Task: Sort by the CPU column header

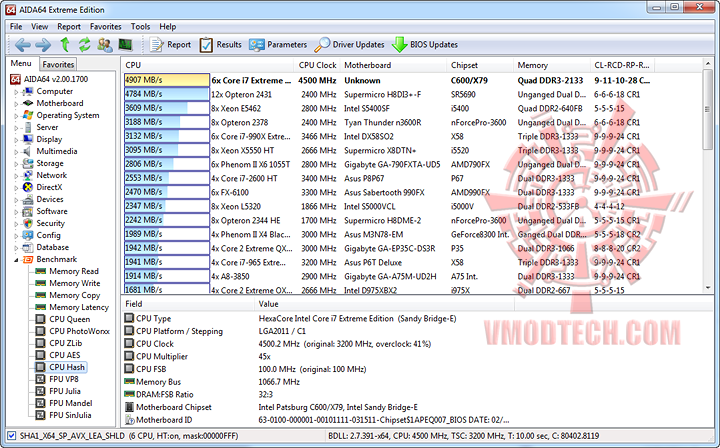Action: coord(208,65)
